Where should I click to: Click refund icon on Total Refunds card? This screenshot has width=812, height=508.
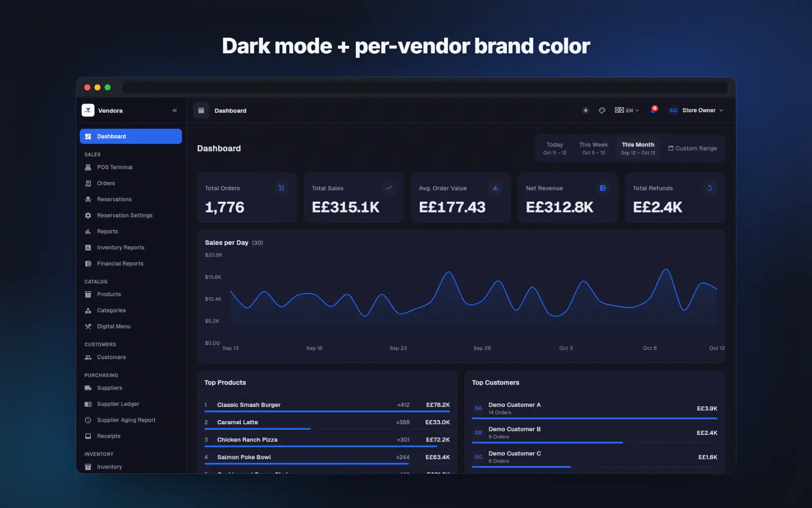709,188
